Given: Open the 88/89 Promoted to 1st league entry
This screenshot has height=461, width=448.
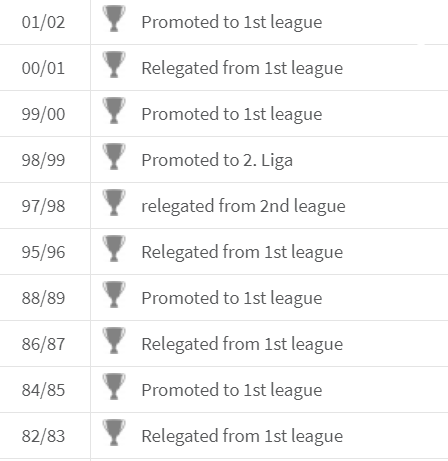Looking at the screenshot, I should [232, 298].
